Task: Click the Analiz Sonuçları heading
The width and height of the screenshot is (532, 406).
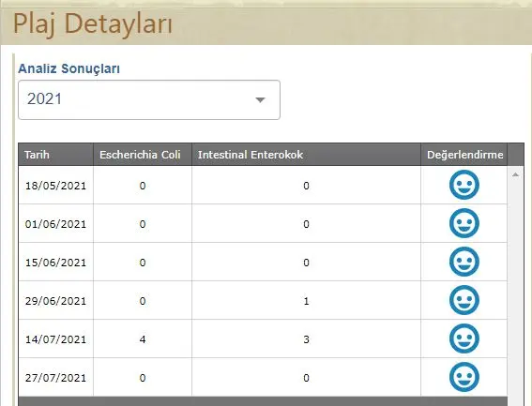Action: tap(68, 68)
